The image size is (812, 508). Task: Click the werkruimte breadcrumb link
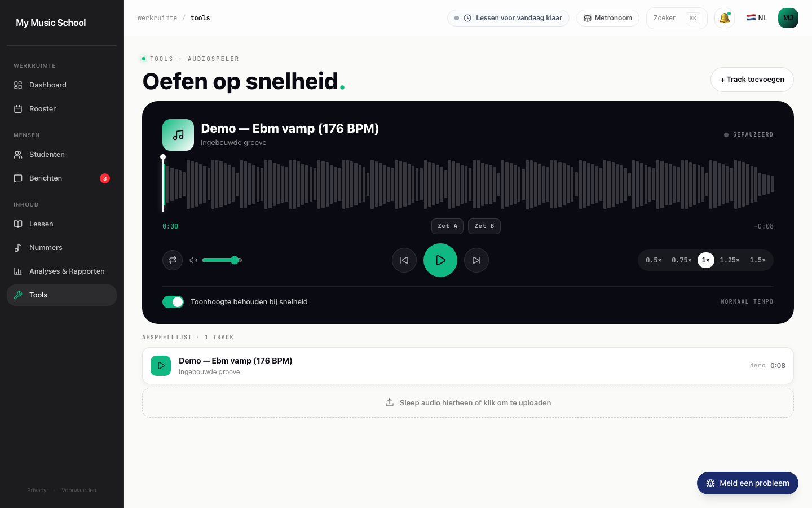157,18
